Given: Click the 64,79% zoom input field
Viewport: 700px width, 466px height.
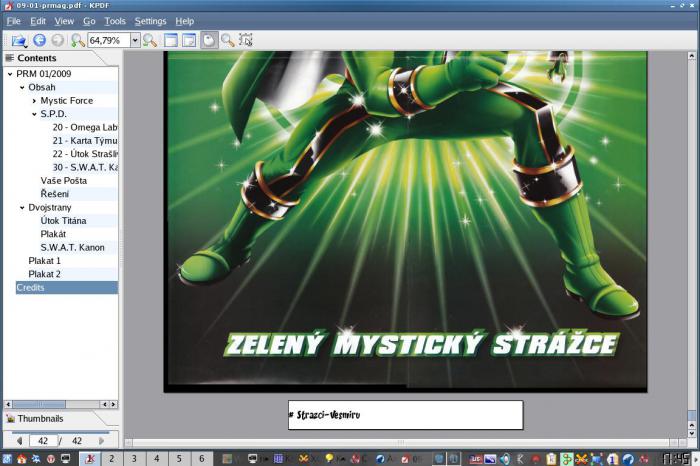Looking at the screenshot, I should tap(109, 41).
